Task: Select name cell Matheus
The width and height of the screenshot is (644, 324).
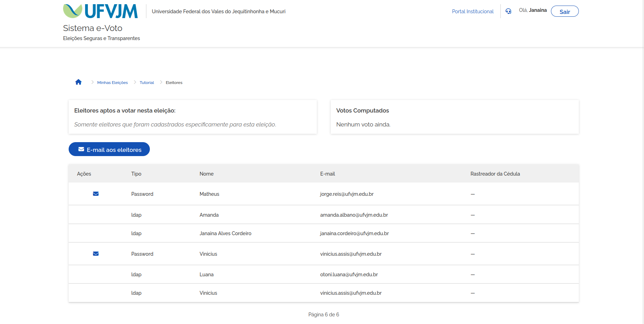Action: click(x=209, y=194)
